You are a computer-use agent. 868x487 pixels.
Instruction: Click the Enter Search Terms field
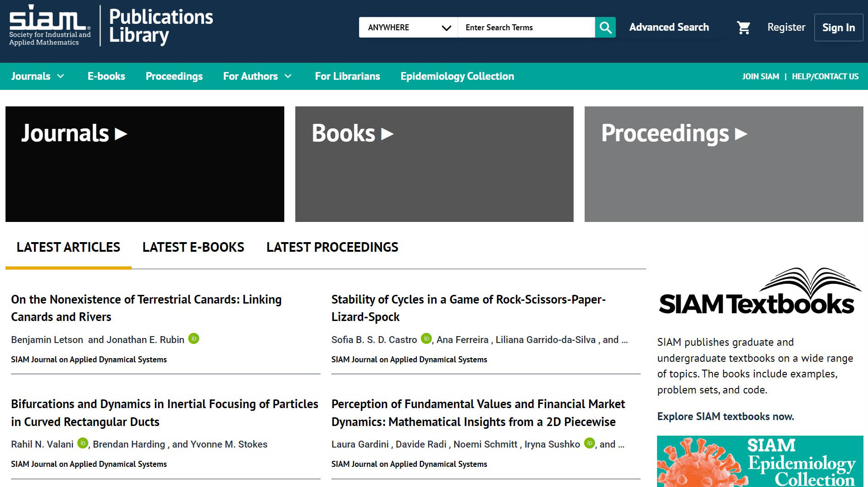526,28
